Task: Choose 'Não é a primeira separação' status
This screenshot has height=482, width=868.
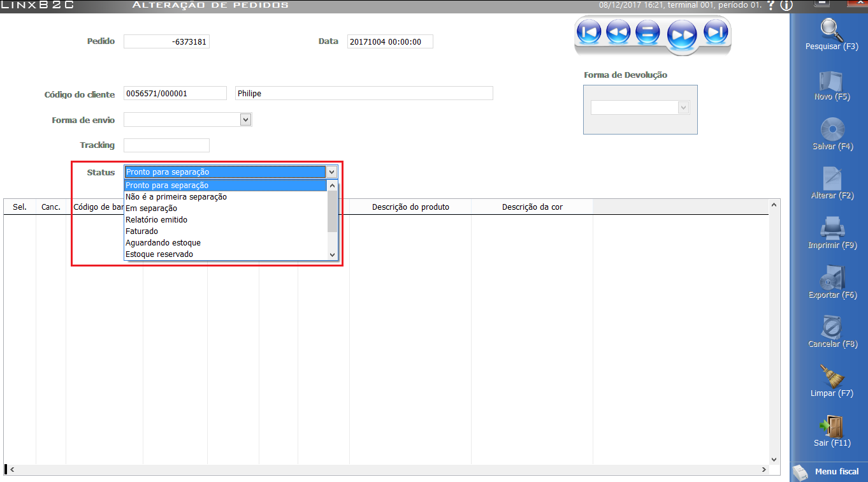Action: (225, 197)
